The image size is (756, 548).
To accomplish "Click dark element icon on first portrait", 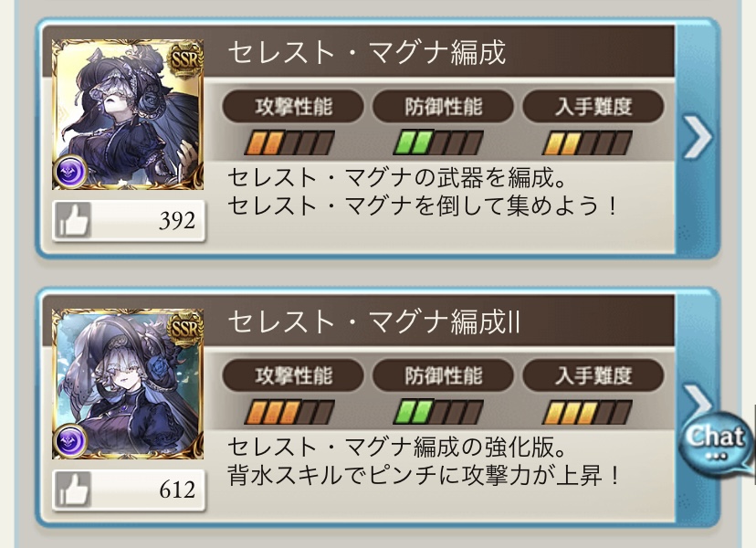I will click(70, 172).
